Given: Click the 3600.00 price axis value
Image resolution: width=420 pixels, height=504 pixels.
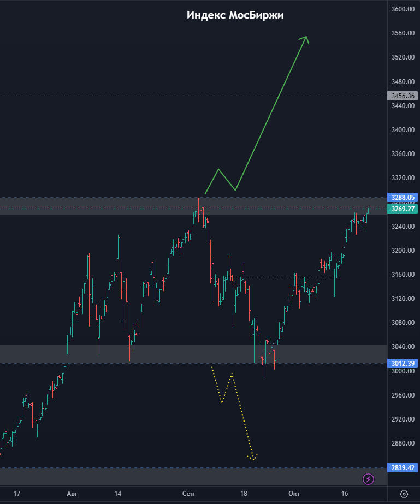Looking at the screenshot, I should (403, 9).
